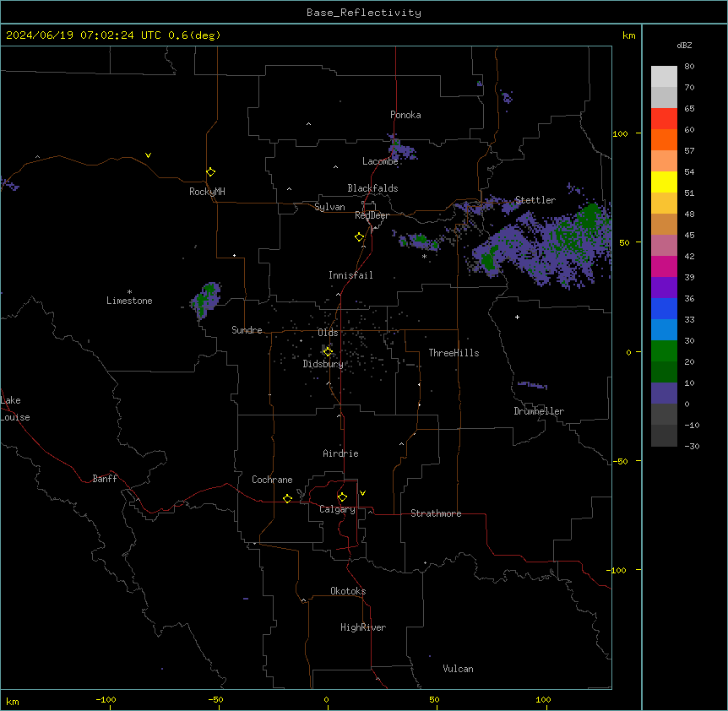Screen dimensions: 728x711
Task: Click the Base_Reflectivity title
Action: [364, 13]
